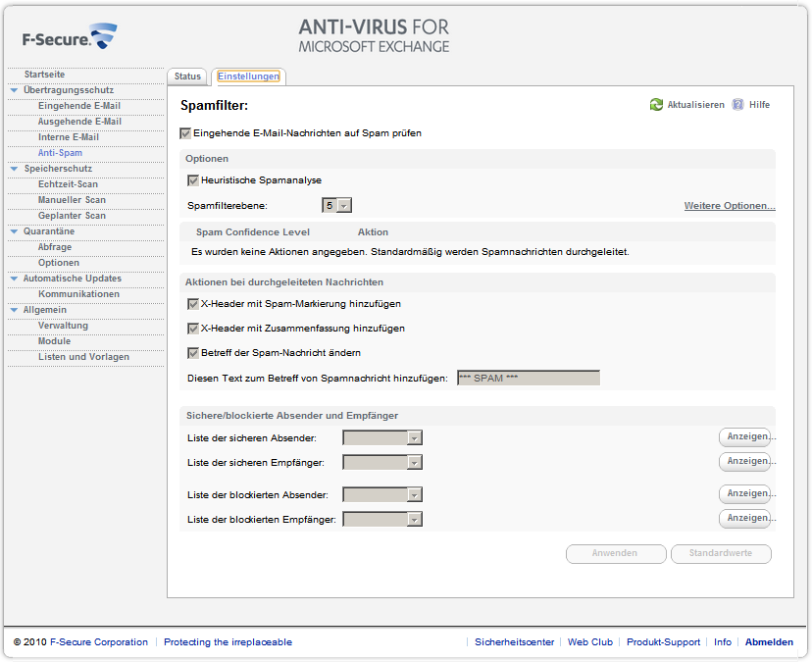Collapse the Quarantäne tree section
Screen dimensions: 812x662
pos(14,231)
